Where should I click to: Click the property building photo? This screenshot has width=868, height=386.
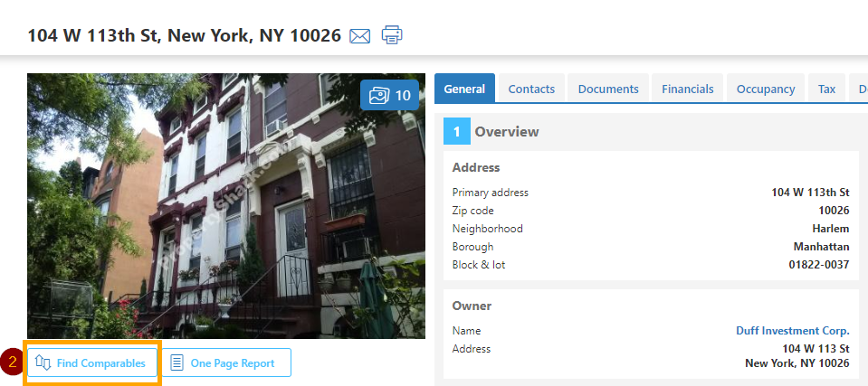tap(226, 206)
